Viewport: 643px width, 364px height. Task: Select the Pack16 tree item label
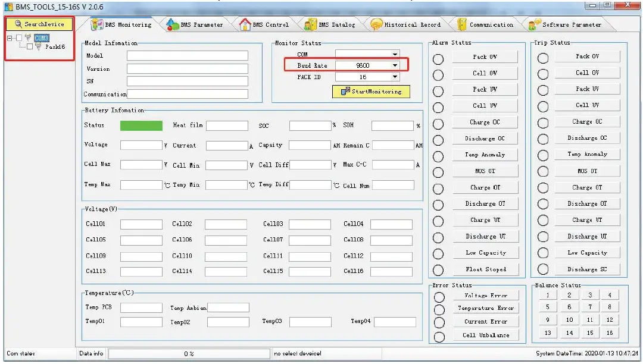click(x=55, y=46)
